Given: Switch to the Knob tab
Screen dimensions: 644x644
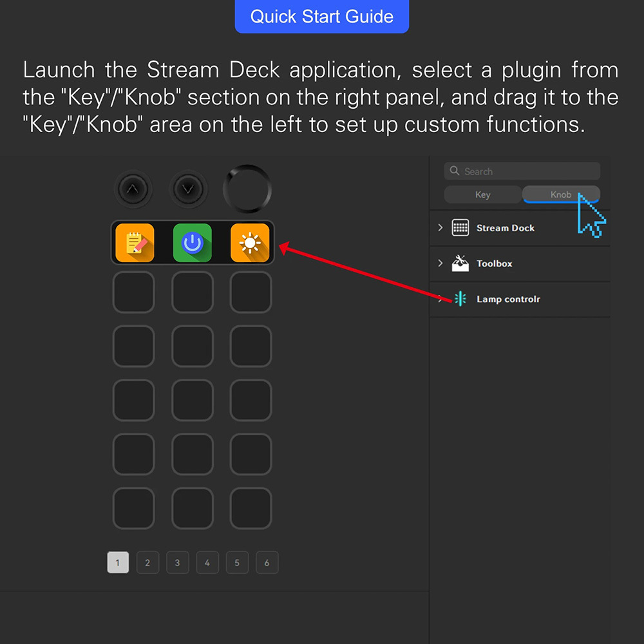Looking at the screenshot, I should tap(561, 194).
